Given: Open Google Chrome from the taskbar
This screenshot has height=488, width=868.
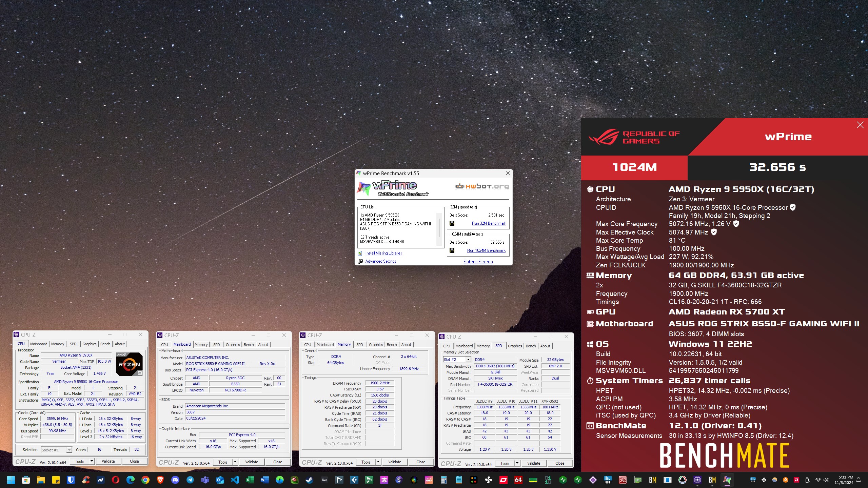Looking at the screenshot, I should point(145,480).
